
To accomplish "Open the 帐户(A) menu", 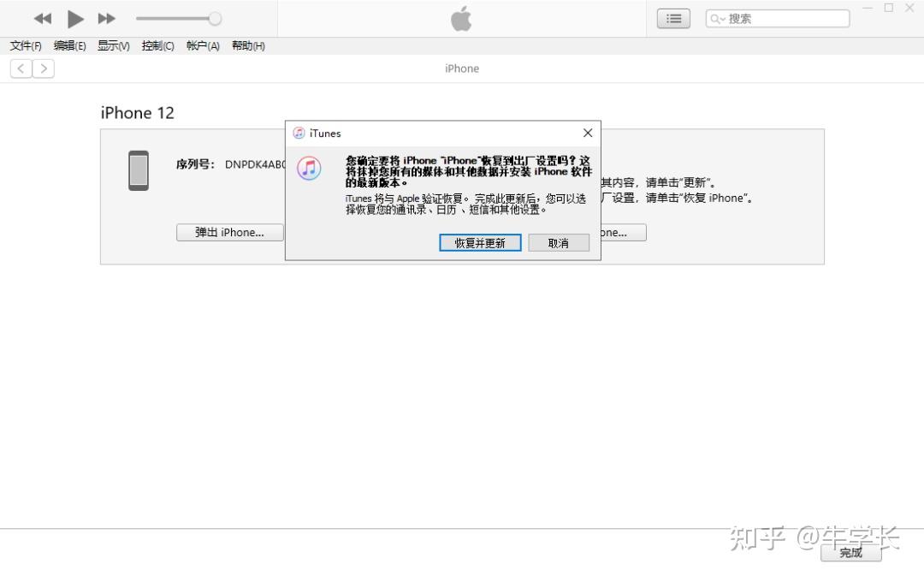I will pyautogui.click(x=203, y=46).
